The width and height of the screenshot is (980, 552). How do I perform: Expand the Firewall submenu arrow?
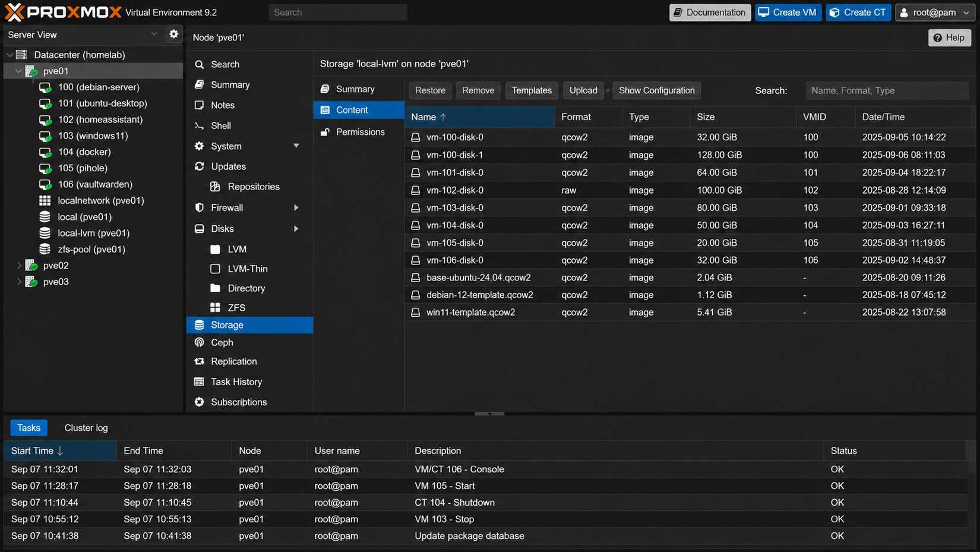coord(296,208)
